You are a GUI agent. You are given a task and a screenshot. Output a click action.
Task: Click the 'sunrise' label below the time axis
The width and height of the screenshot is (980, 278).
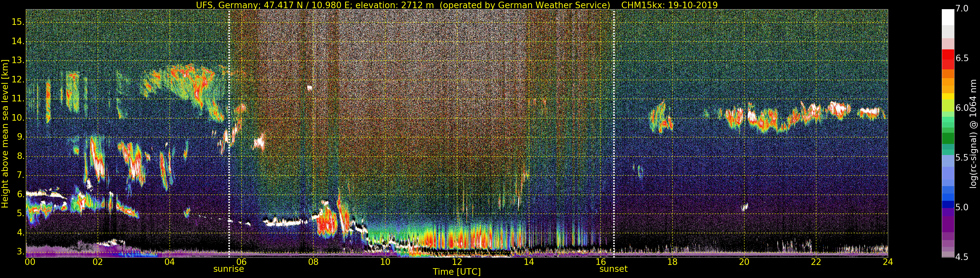coord(228,269)
